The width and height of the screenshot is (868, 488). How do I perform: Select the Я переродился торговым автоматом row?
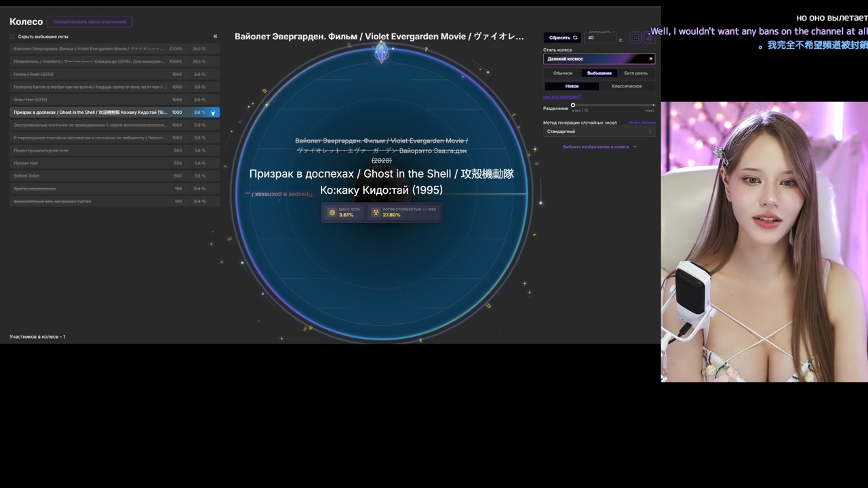115,138
